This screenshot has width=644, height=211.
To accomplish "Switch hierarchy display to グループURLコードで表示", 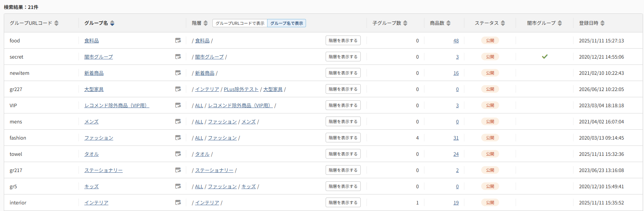I will [240, 23].
